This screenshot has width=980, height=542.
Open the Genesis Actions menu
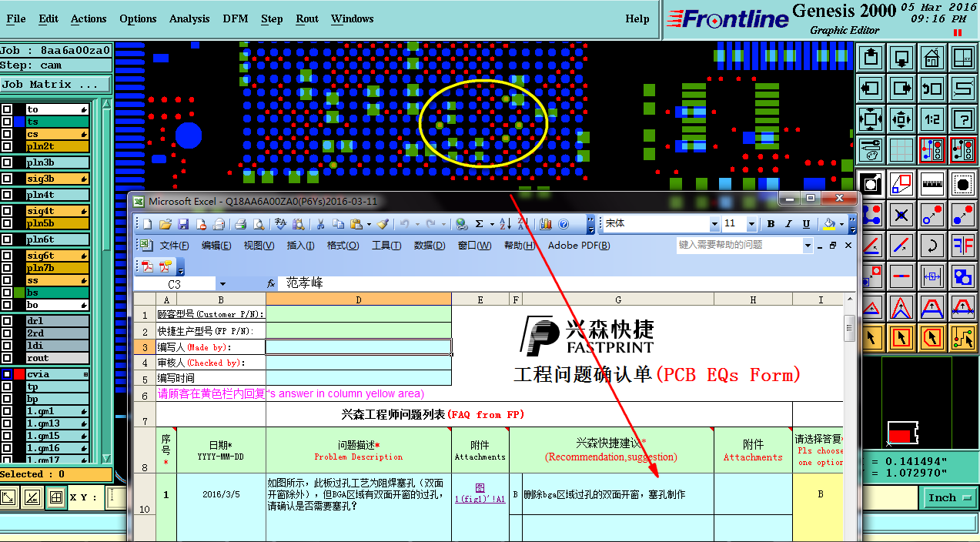point(89,18)
